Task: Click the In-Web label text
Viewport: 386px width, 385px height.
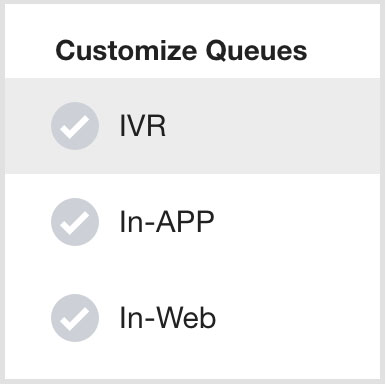Action: pos(168,318)
